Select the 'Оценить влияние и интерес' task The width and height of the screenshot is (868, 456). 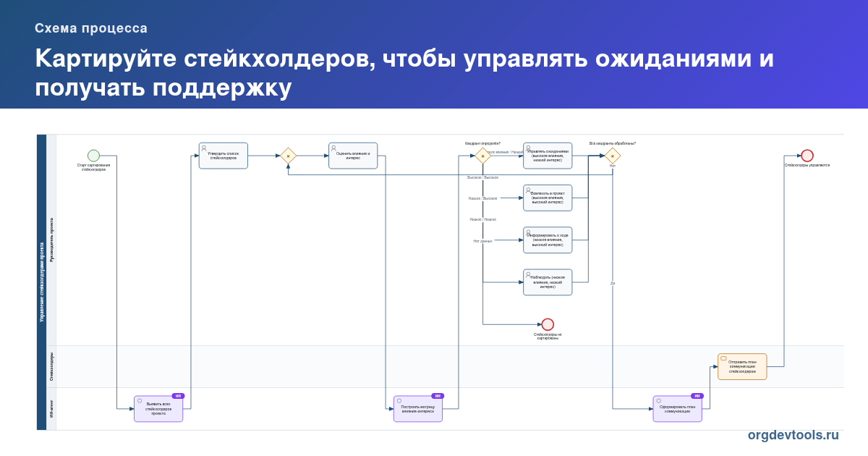click(x=353, y=156)
